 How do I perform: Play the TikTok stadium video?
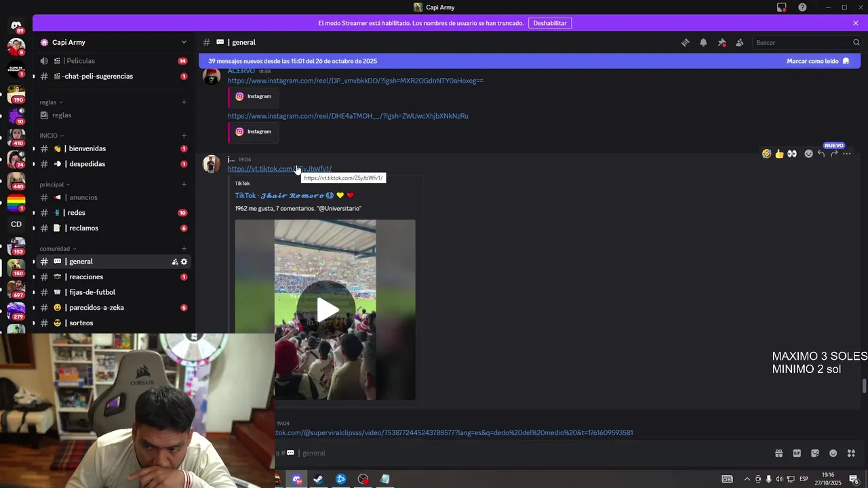[327, 310]
